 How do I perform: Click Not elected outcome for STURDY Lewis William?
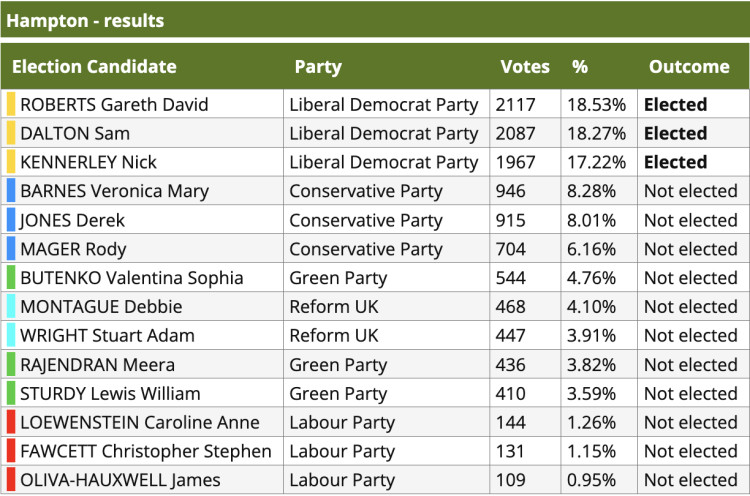pos(693,393)
